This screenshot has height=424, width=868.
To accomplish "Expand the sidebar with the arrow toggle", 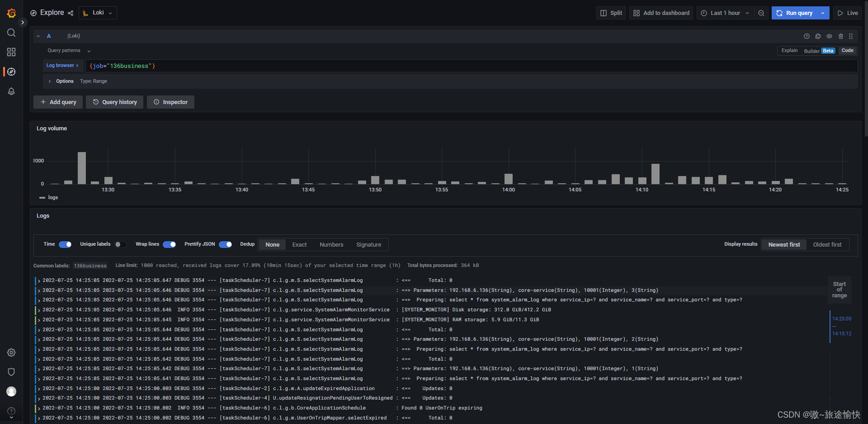I will point(23,22).
